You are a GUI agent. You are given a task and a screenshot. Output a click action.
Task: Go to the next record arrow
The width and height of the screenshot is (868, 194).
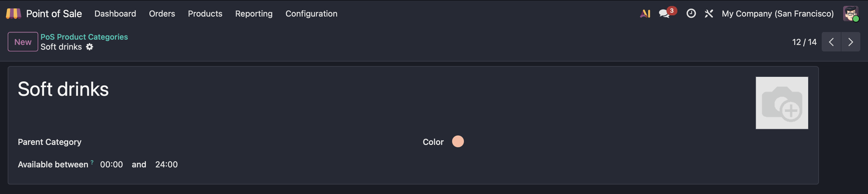coord(850,42)
